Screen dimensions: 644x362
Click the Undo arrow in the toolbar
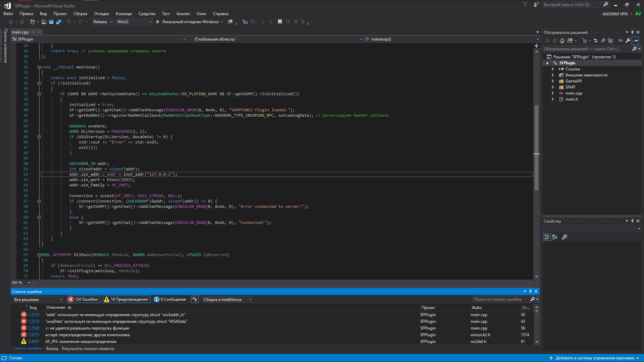click(69, 22)
